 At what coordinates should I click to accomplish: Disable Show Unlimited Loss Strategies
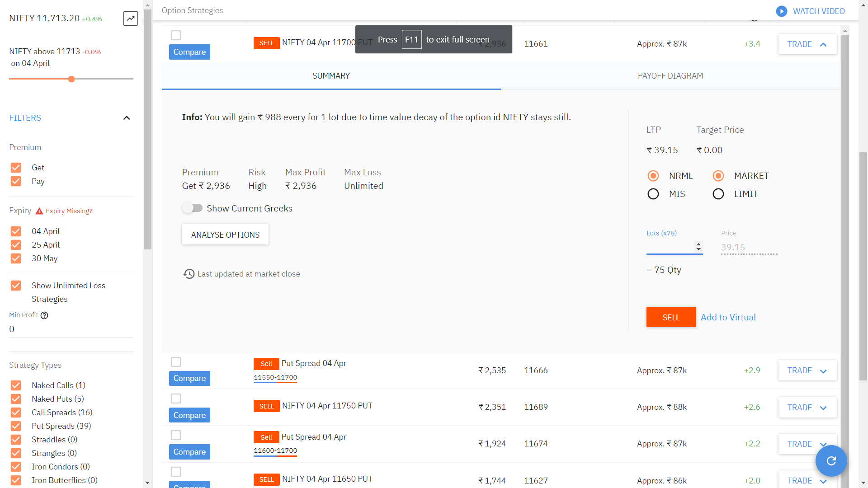coord(16,286)
